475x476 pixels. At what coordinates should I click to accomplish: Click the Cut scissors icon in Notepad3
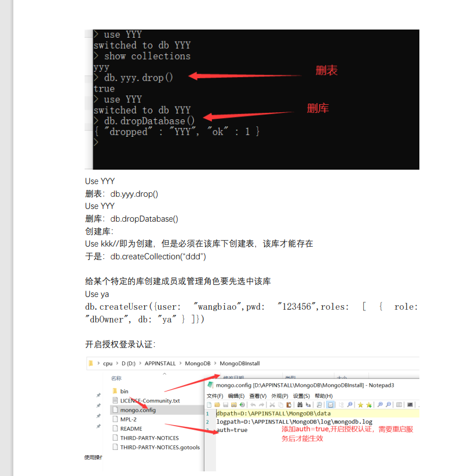pyautogui.click(x=272, y=405)
